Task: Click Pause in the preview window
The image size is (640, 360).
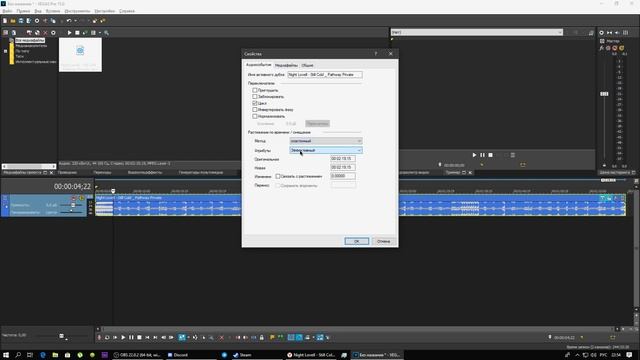Action: pos(482,155)
